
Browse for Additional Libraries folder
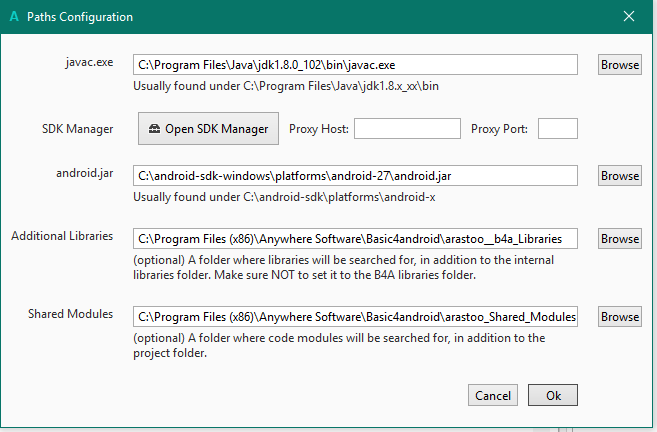pos(619,239)
